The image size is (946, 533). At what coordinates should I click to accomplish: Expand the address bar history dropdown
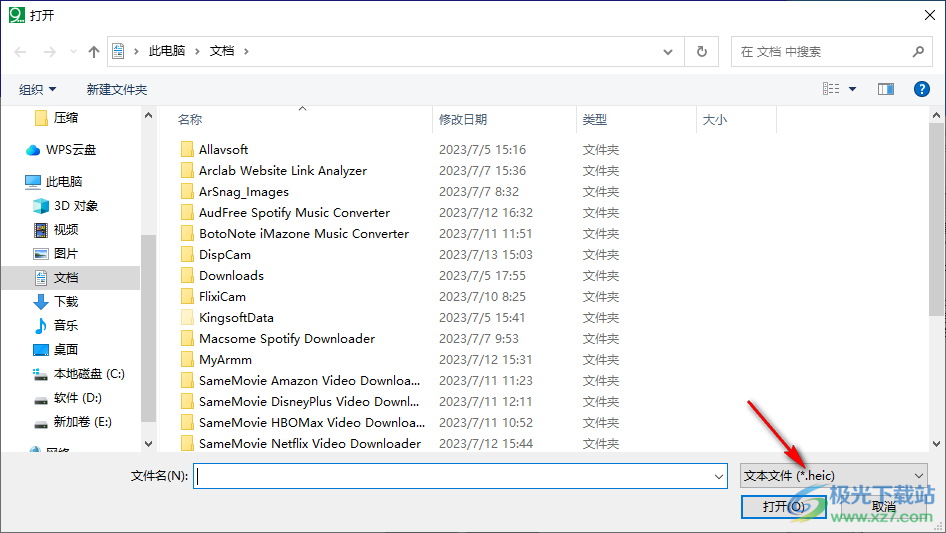tap(668, 51)
